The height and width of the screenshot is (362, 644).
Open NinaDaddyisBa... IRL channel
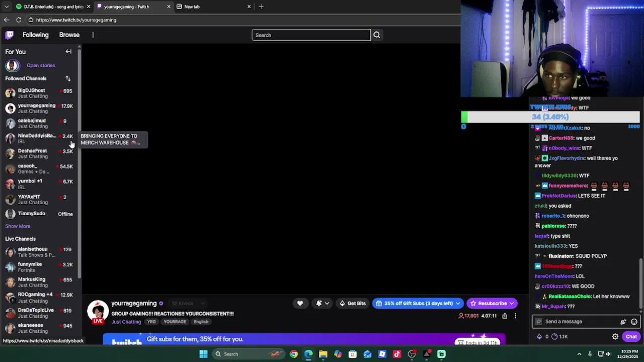coord(39,138)
